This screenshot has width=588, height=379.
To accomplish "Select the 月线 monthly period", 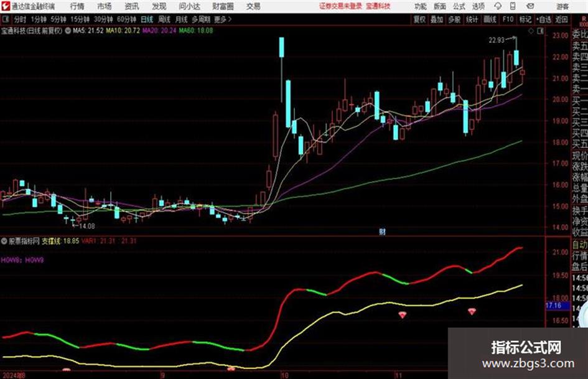I will pyautogui.click(x=182, y=19).
